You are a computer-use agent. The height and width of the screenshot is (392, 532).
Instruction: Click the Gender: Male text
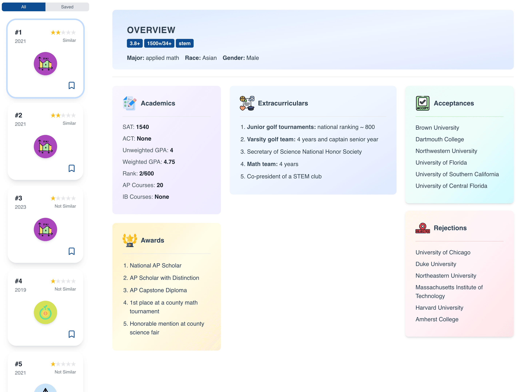(x=241, y=58)
